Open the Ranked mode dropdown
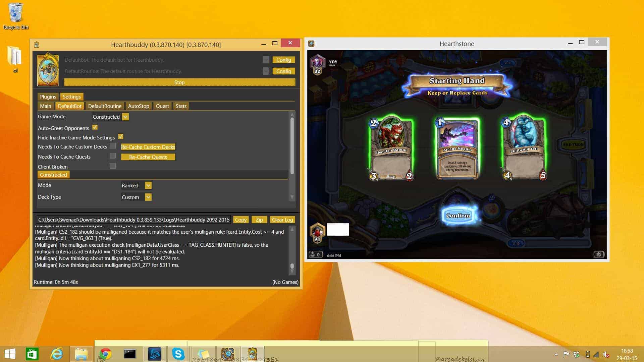Image resolution: width=644 pixels, height=362 pixels. 148,185
